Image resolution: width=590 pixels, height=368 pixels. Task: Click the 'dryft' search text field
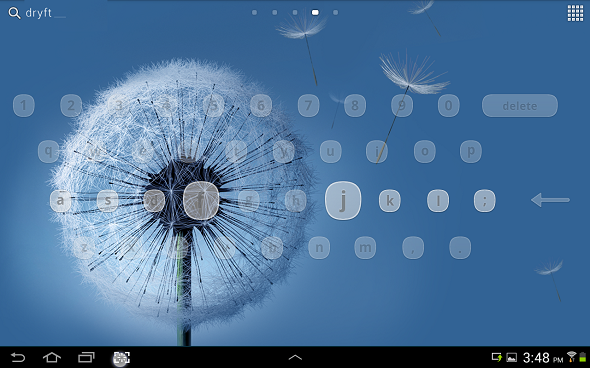pos(45,13)
